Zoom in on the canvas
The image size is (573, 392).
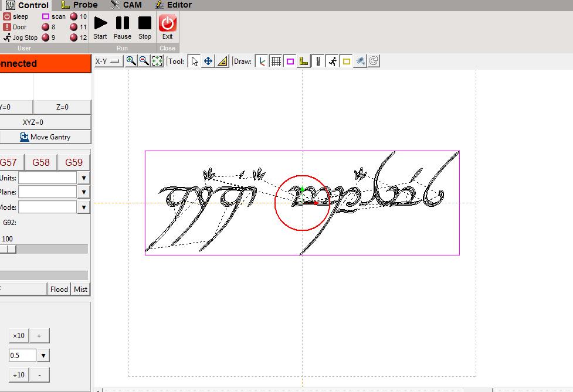tap(131, 61)
